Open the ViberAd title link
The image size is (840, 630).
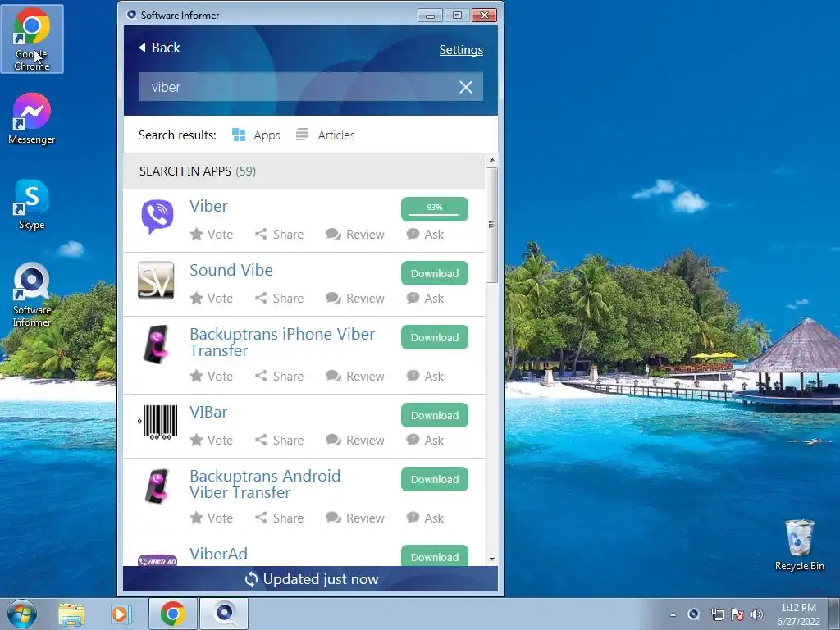[218, 554]
